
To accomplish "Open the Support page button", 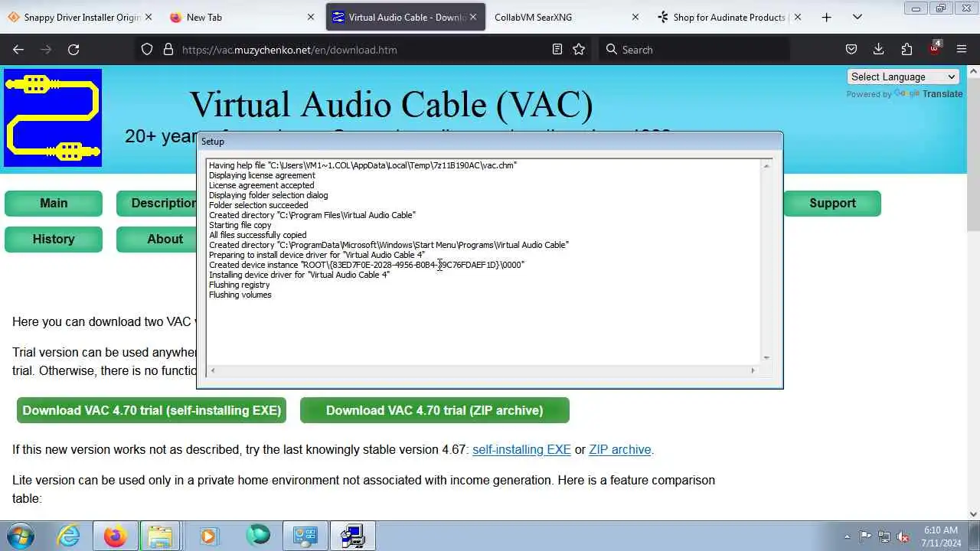I will (832, 204).
